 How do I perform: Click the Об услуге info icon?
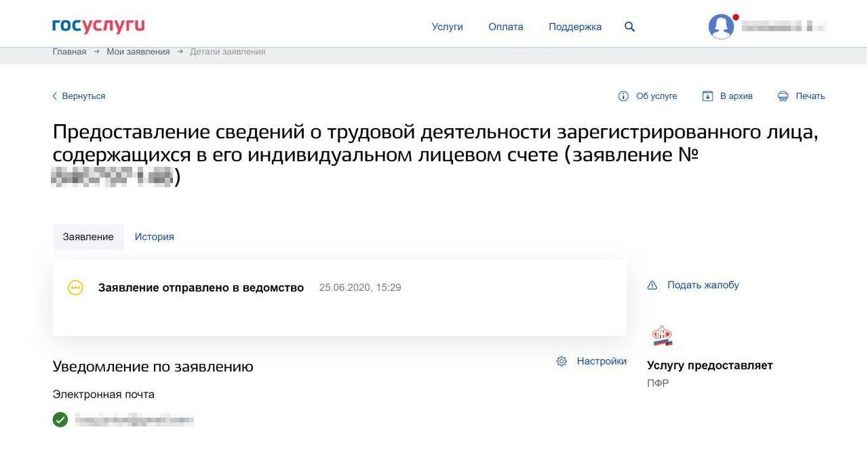coord(623,96)
